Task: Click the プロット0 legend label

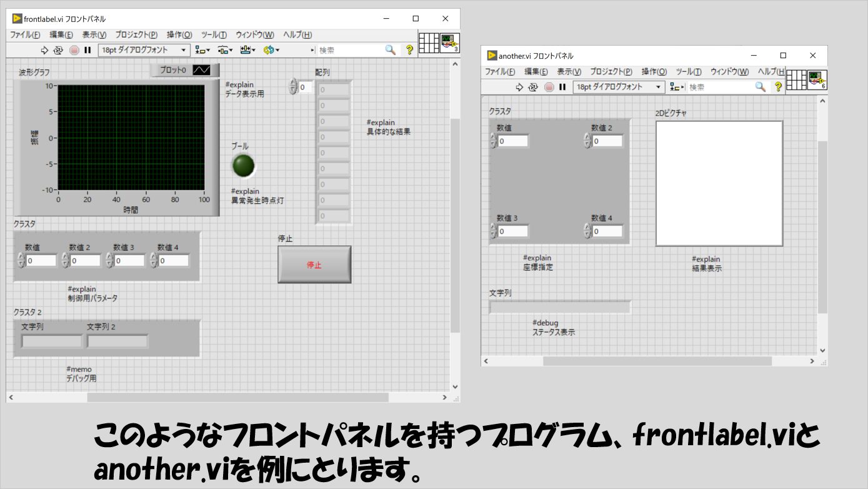Action: tap(173, 70)
